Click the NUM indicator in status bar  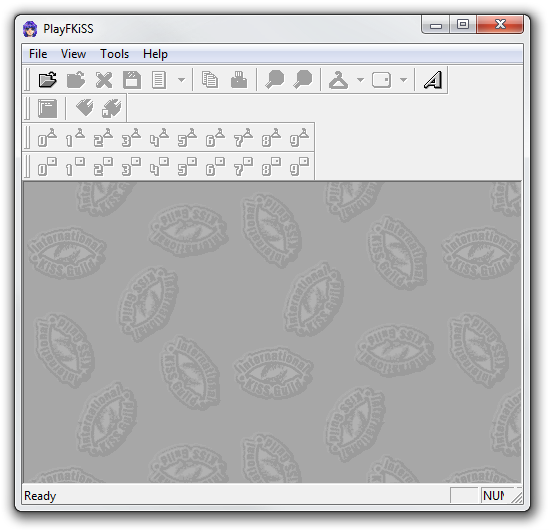[x=494, y=495]
